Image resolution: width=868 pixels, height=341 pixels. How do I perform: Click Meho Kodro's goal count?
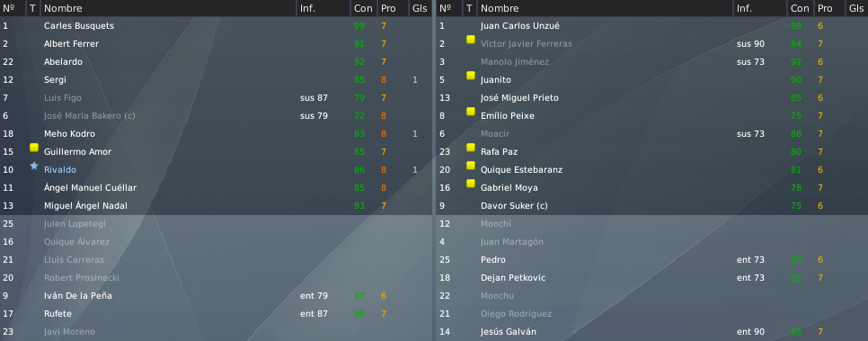pos(414,134)
